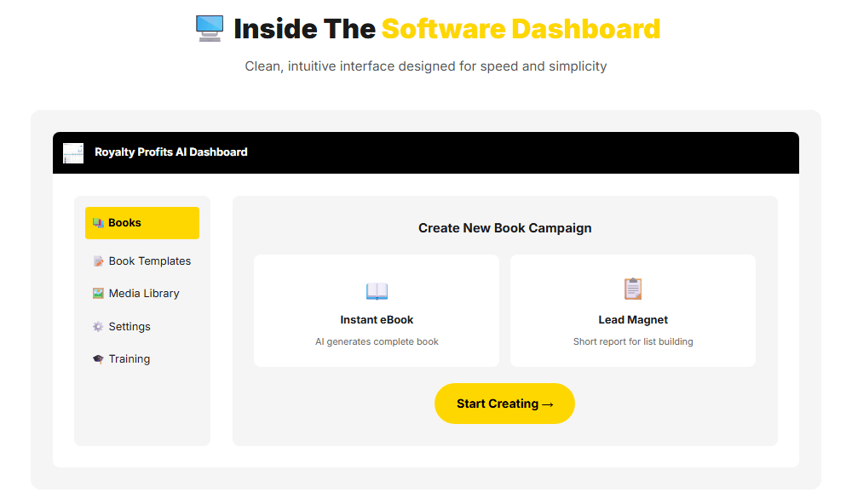The width and height of the screenshot is (852, 504).
Task: Click the clipboard icon for Lead Magnet
Action: pos(633,289)
